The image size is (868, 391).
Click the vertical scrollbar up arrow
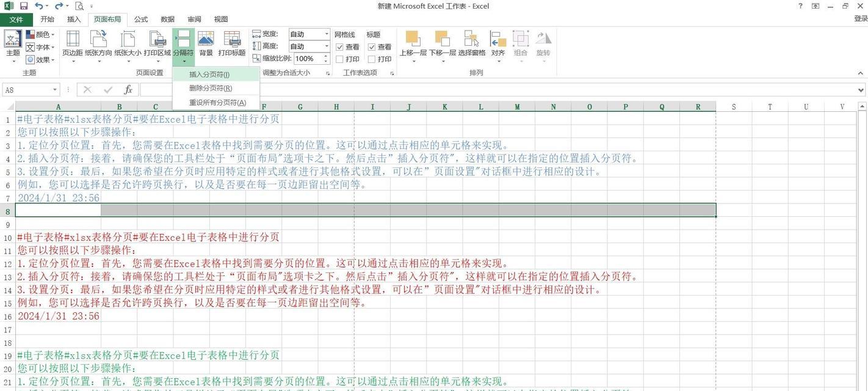click(x=863, y=106)
